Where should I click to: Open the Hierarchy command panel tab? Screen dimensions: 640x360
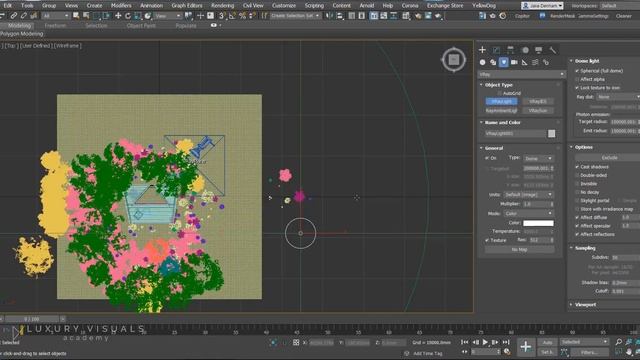tap(510, 50)
